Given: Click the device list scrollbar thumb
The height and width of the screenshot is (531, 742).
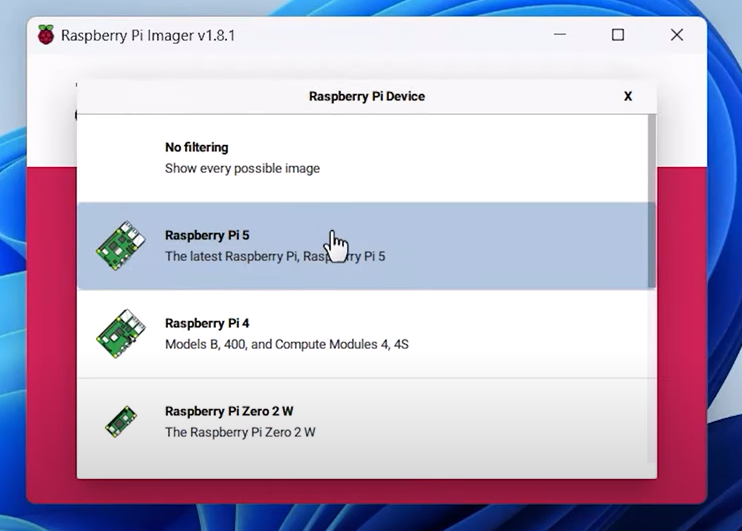Looking at the screenshot, I should (652, 201).
